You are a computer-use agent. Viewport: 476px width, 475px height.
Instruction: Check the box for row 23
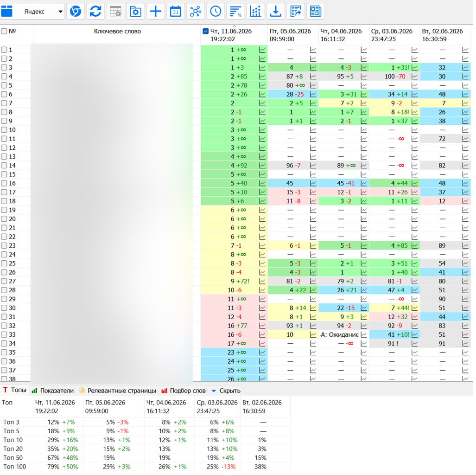click(4, 245)
